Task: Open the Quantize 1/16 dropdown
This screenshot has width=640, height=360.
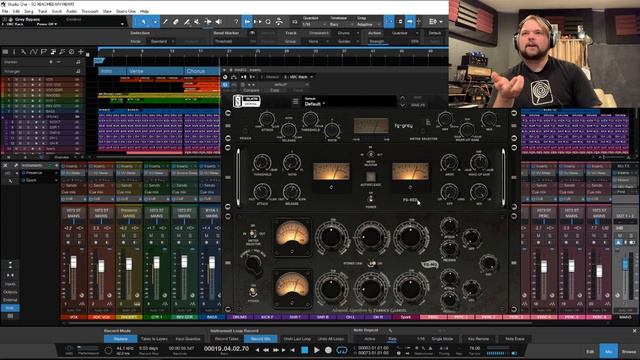Action: coord(313,24)
